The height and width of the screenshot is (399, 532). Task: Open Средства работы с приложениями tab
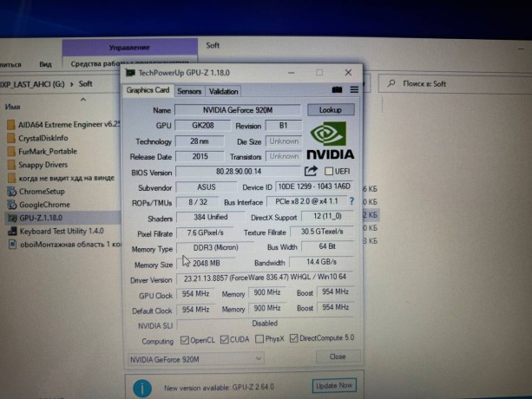(x=129, y=63)
